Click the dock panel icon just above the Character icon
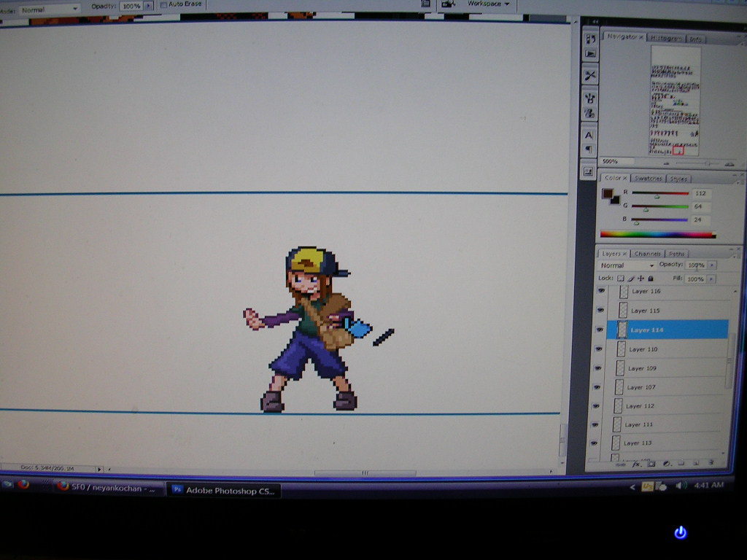Image resolution: width=747 pixels, height=560 pixels. pyautogui.click(x=589, y=113)
